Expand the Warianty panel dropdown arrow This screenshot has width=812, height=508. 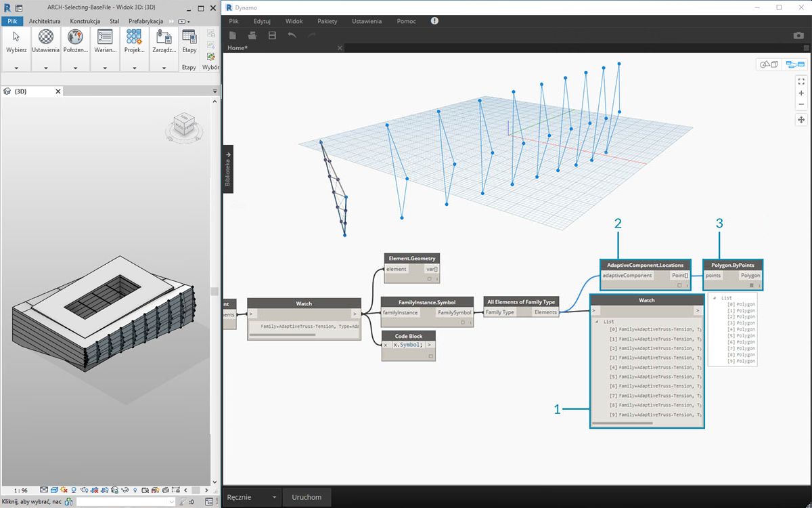105,68
